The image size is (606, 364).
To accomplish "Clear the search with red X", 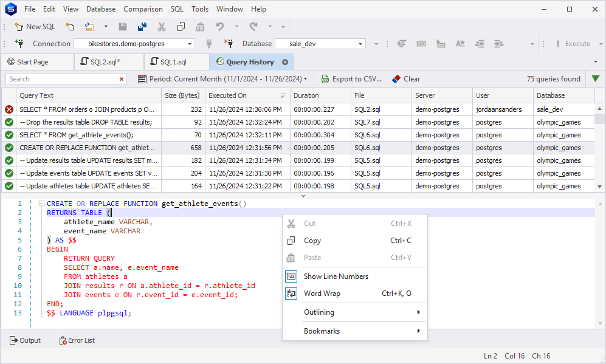I will 122,79.
